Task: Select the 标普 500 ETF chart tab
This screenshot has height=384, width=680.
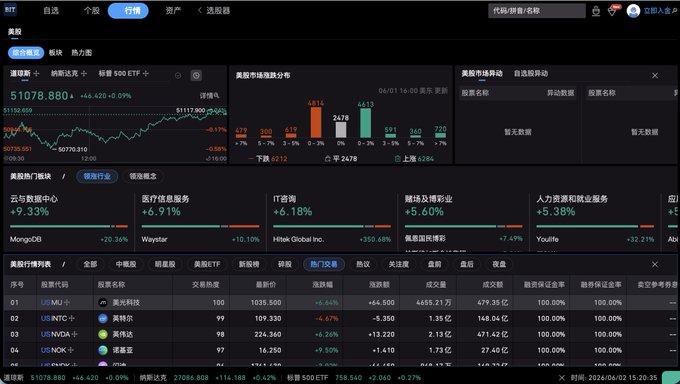Action: 119,73
